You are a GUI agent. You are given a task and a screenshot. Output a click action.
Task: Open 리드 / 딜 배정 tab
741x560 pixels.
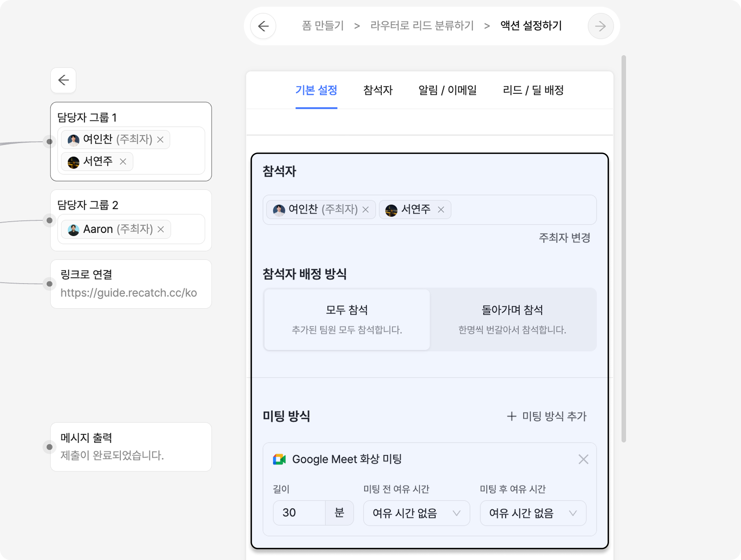click(x=533, y=90)
